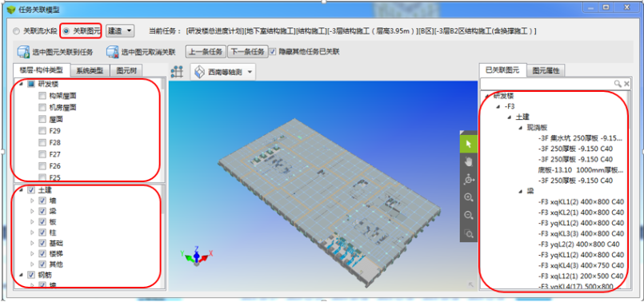
Task: Expand the 梁 node in component tree
Action: (33, 211)
